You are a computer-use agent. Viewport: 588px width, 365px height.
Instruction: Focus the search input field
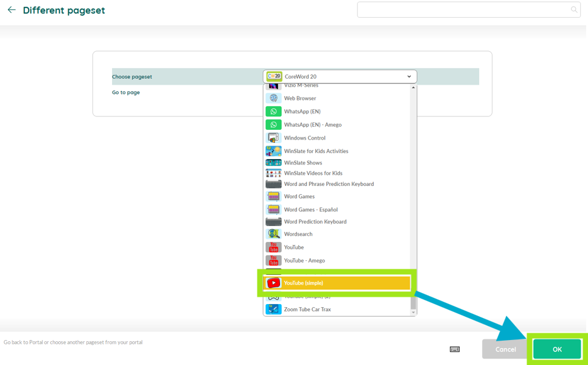[x=463, y=10]
